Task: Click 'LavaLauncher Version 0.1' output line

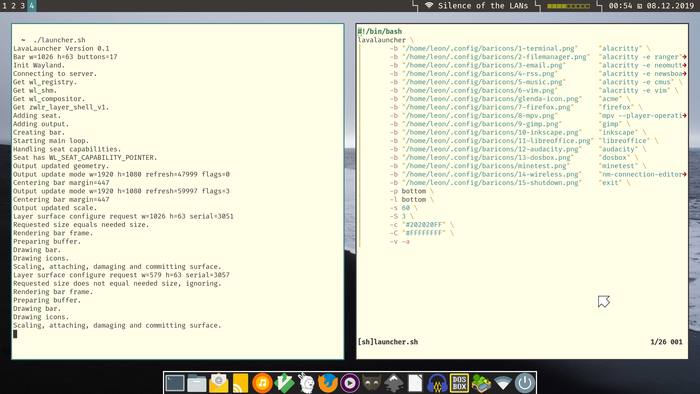Action: point(61,48)
